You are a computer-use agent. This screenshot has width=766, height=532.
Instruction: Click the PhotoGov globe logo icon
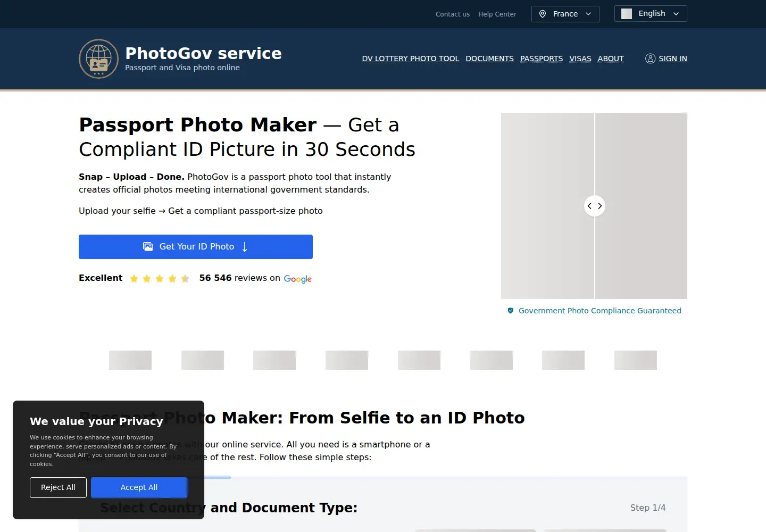[98, 59]
